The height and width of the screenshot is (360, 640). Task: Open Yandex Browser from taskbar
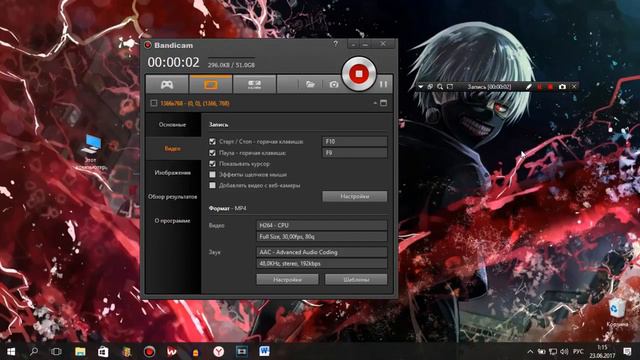[x=219, y=351]
